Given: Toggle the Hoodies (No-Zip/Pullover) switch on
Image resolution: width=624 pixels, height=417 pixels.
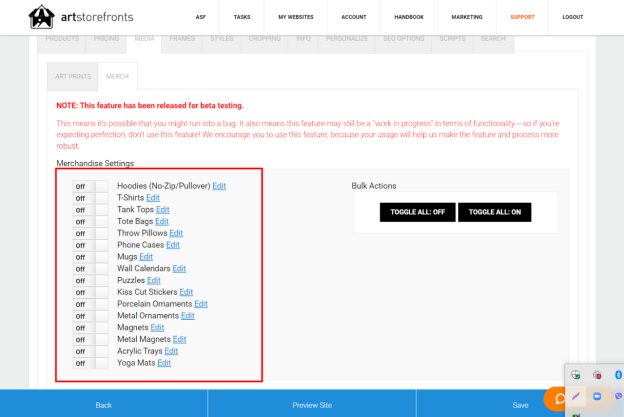Looking at the screenshot, I should tap(90, 186).
